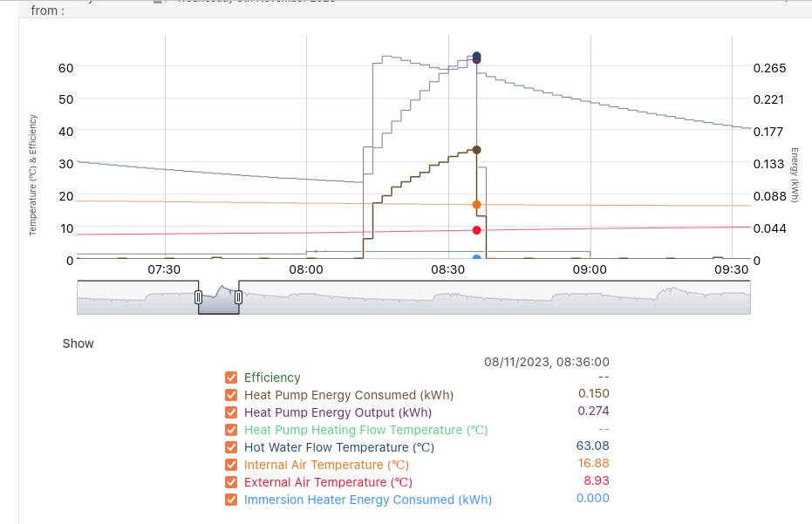Click the left range selector handle
Viewport: 812px width, 524px height.
pos(198,297)
